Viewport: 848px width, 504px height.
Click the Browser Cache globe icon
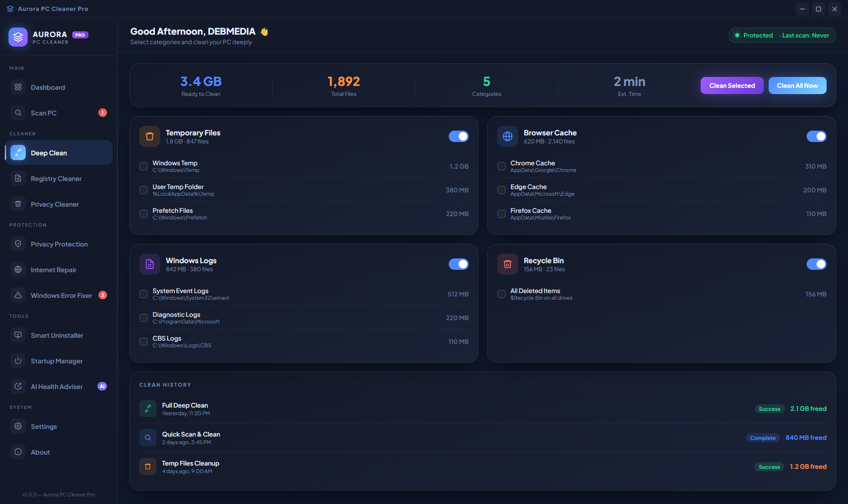tap(508, 137)
